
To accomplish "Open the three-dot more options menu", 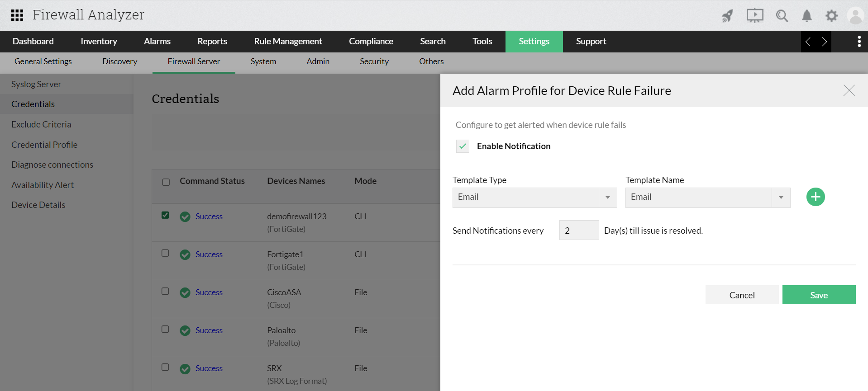I will click(859, 42).
